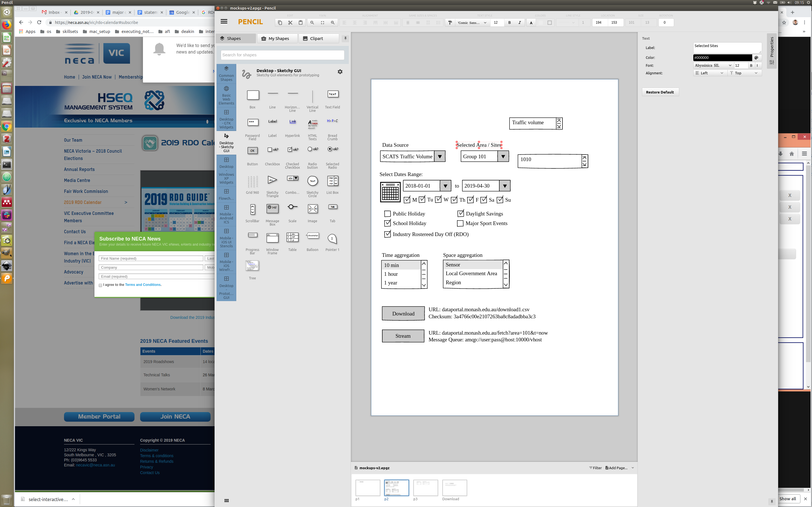Zoom in using the magnifier plus icon
This screenshot has height=507, width=812.
pyautogui.click(x=332, y=23)
